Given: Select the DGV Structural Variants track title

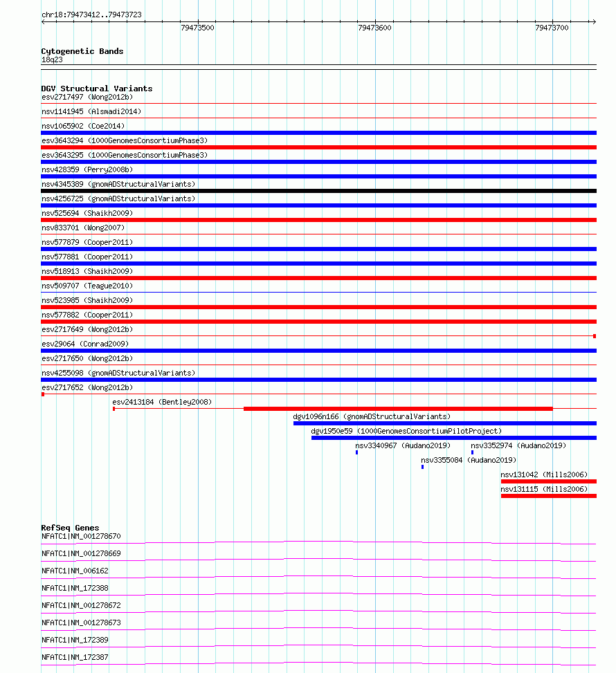Looking at the screenshot, I should pyautogui.click(x=97, y=89).
